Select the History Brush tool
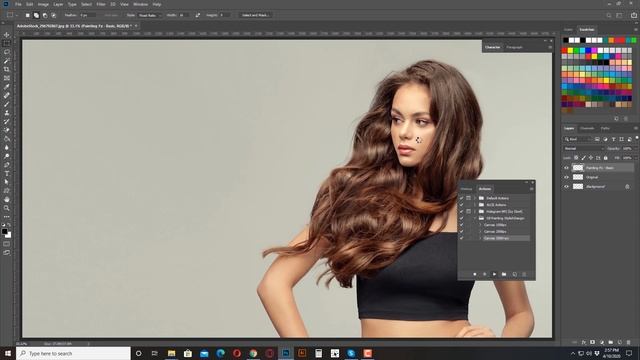640x360 pixels. (7, 122)
